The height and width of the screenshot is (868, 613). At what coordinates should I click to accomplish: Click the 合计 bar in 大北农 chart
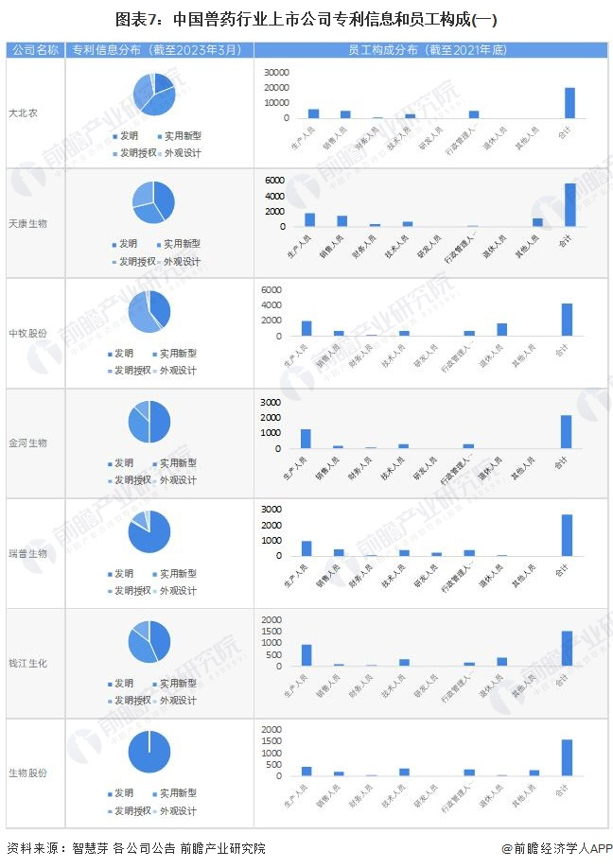(569, 103)
